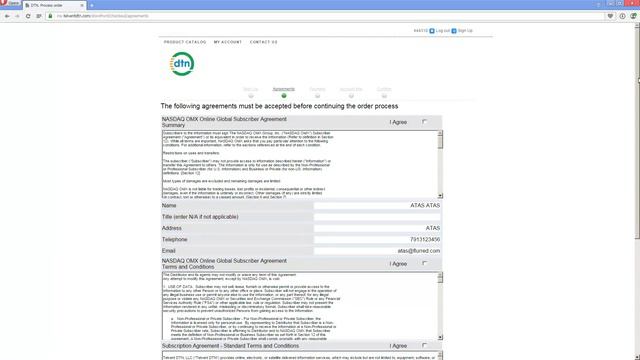Check I Agree for NASDAQ Agreement Summary
The height and width of the screenshot is (360, 640).
[424, 122]
